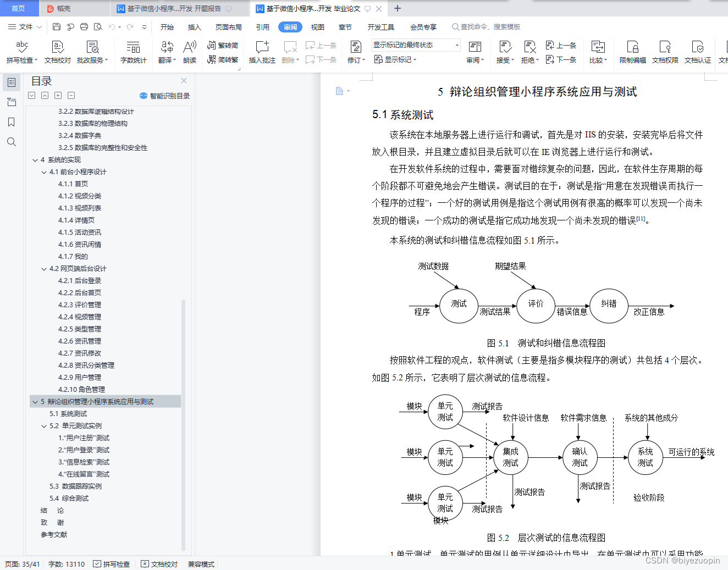Viewport: 728px width, 570px height.
Task: Toggle spell check in status bar
Action: click(112, 564)
